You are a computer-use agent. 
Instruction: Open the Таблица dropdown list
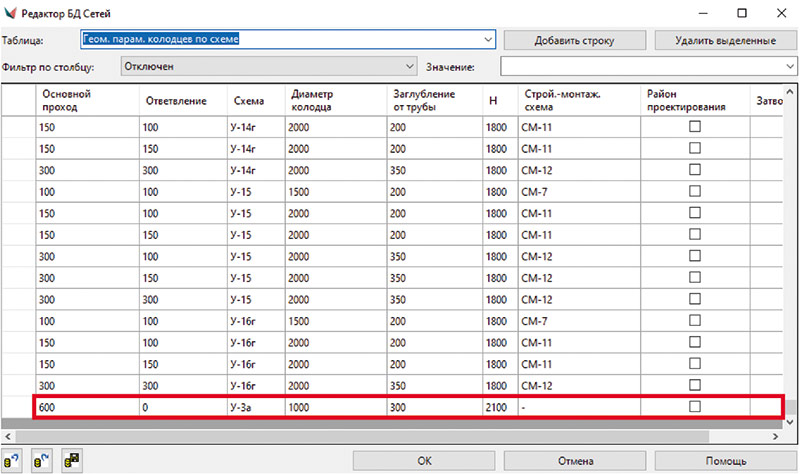click(488, 40)
